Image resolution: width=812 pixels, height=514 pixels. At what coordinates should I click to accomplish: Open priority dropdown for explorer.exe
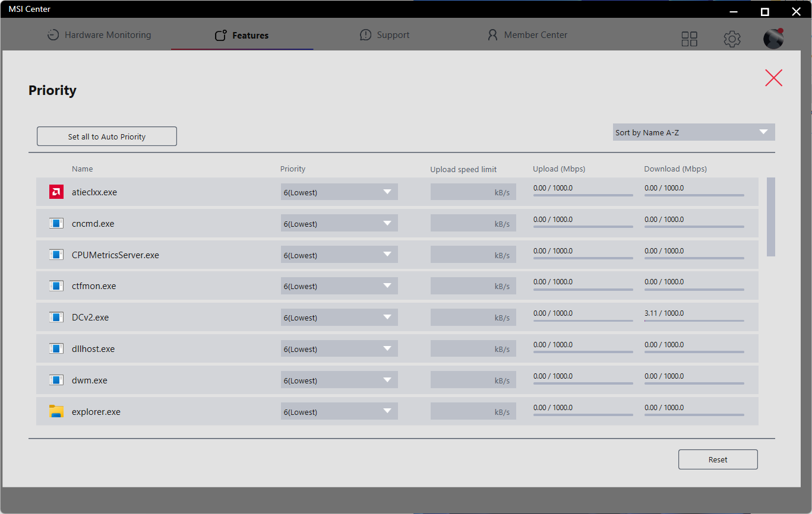coord(339,411)
